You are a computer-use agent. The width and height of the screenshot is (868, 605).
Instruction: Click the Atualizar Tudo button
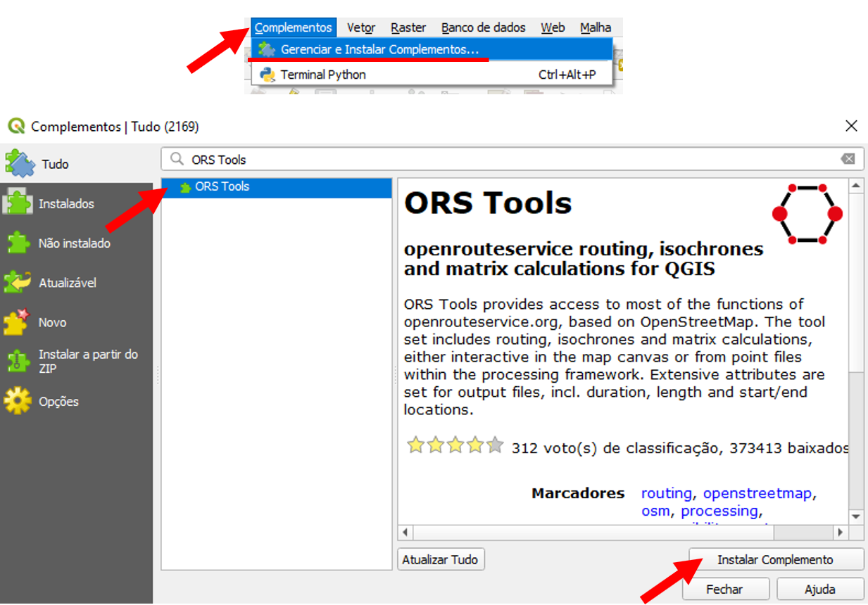point(440,560)
